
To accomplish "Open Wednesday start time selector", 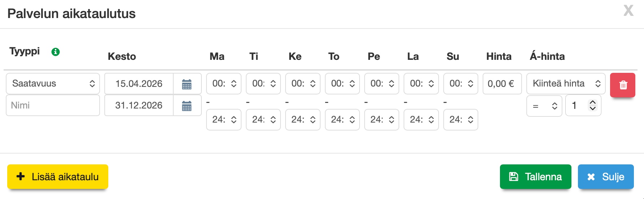I will 303,84.
